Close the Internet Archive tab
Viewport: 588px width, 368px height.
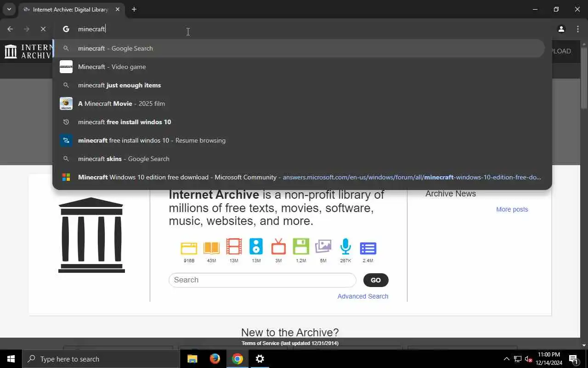pyautogui.click(x=118, y=9)
